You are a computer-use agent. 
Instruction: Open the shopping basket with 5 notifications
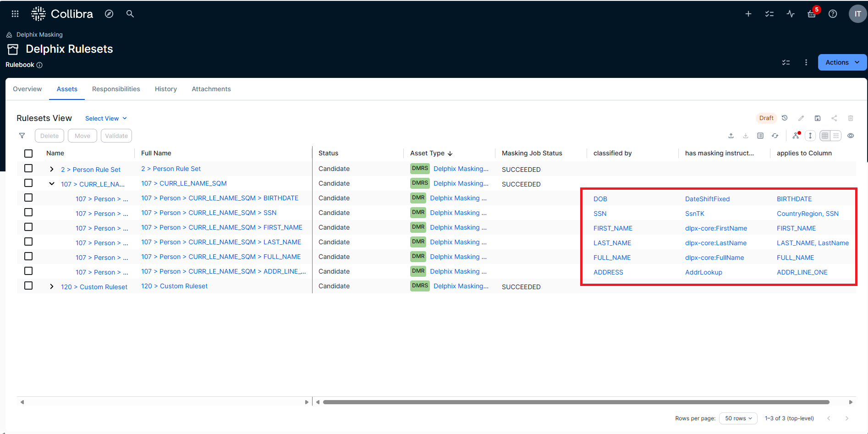pyautogui.click(x=811, y=14)
